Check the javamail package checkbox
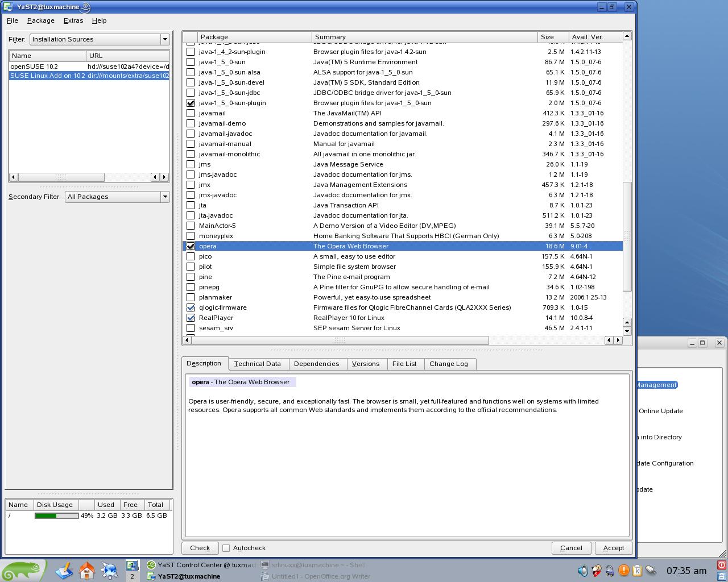Image resolution: width=728 pixels, height=582 pixels. tap(191, 113)
